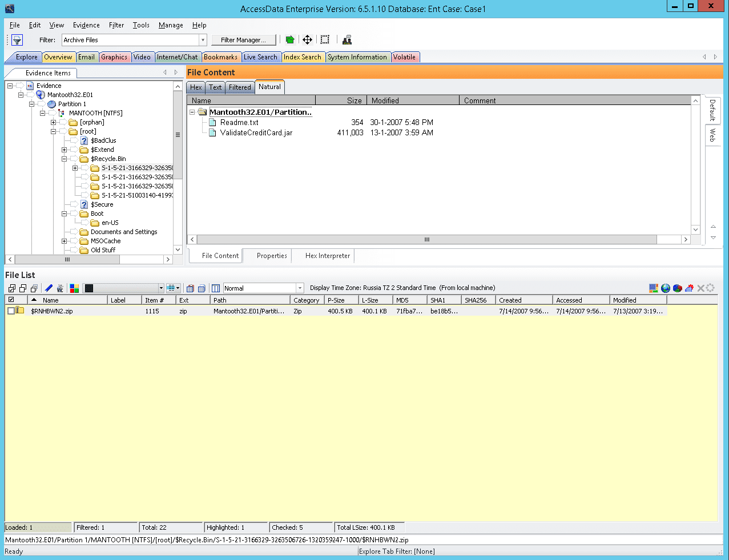Click the four-way arrow toolbar icon
This screenshot has height=560, width=729.
pyautogui.click(x=307, y=40)
